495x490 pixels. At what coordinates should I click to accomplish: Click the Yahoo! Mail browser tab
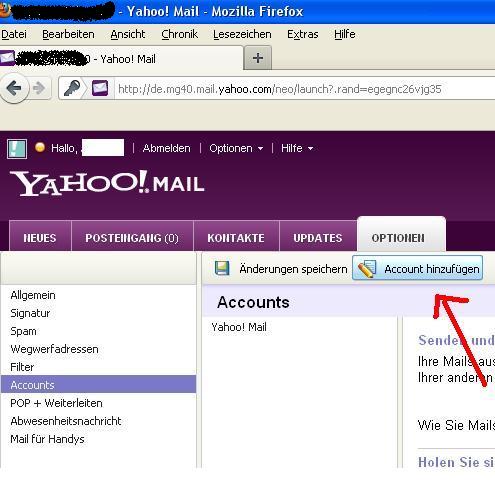[x=121, y=59]
